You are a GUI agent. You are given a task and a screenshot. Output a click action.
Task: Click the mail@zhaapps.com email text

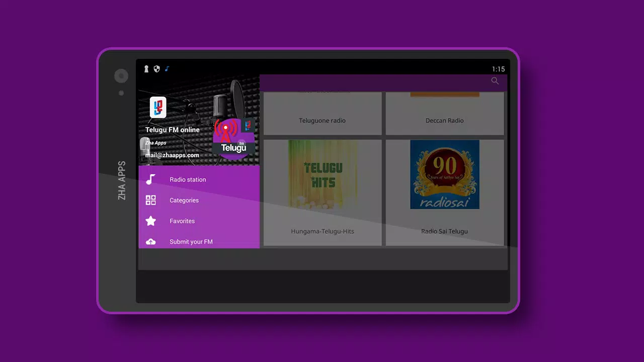172,155
